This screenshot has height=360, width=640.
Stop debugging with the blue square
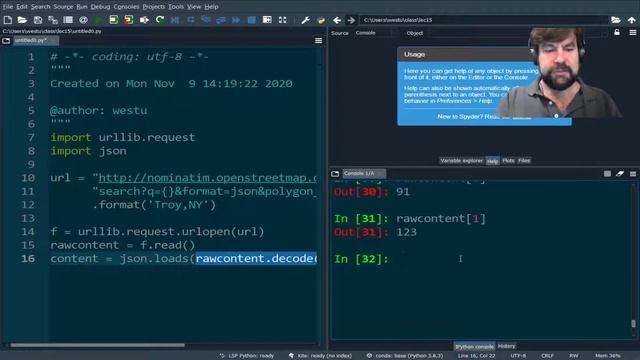[x=251, y=20]
